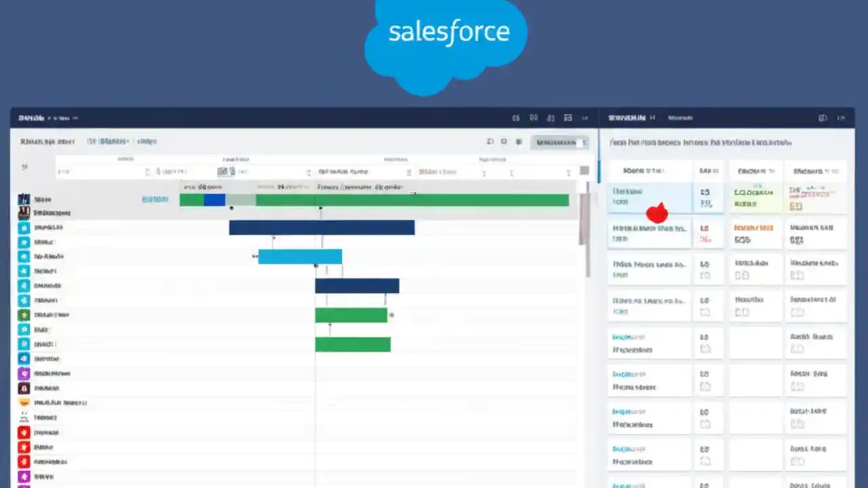
Task: Open the notifications bell icon in the navigation bar
Action: [551, 118]
